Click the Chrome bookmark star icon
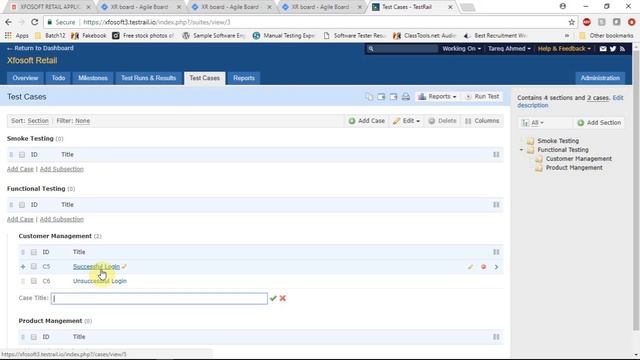640x360 pixels. click(571, 22)
